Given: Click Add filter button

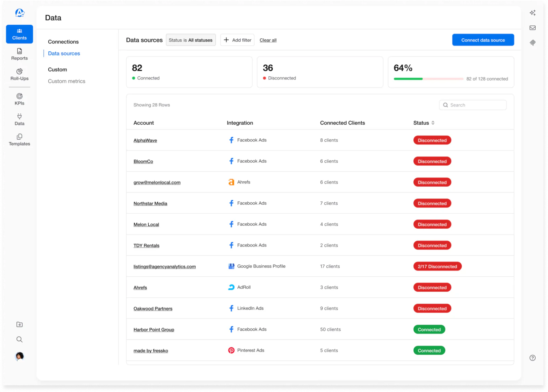Looking at the screenshot, I should coord(237,40).
